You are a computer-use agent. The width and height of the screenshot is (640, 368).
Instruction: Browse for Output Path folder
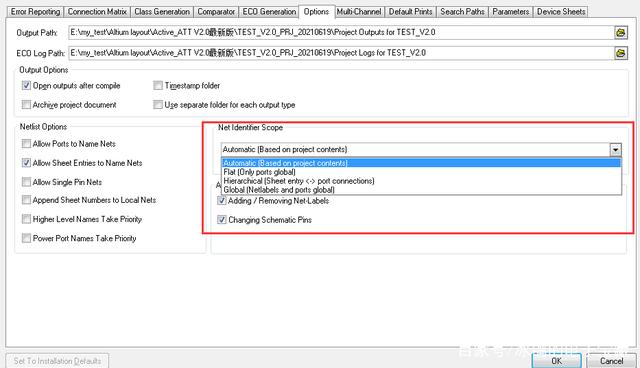point(620,33)
